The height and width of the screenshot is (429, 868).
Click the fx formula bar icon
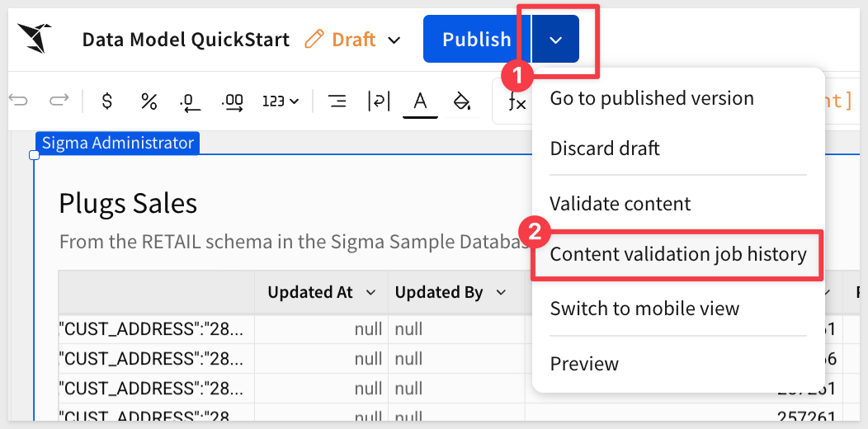[x=517, y=101]
